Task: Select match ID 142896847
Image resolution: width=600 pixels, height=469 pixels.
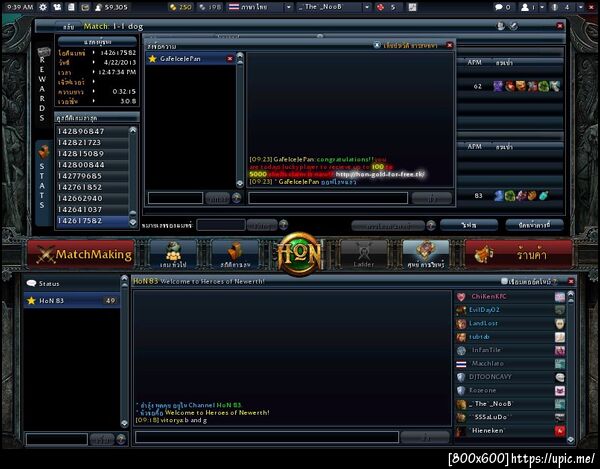Action: [92, 131]
